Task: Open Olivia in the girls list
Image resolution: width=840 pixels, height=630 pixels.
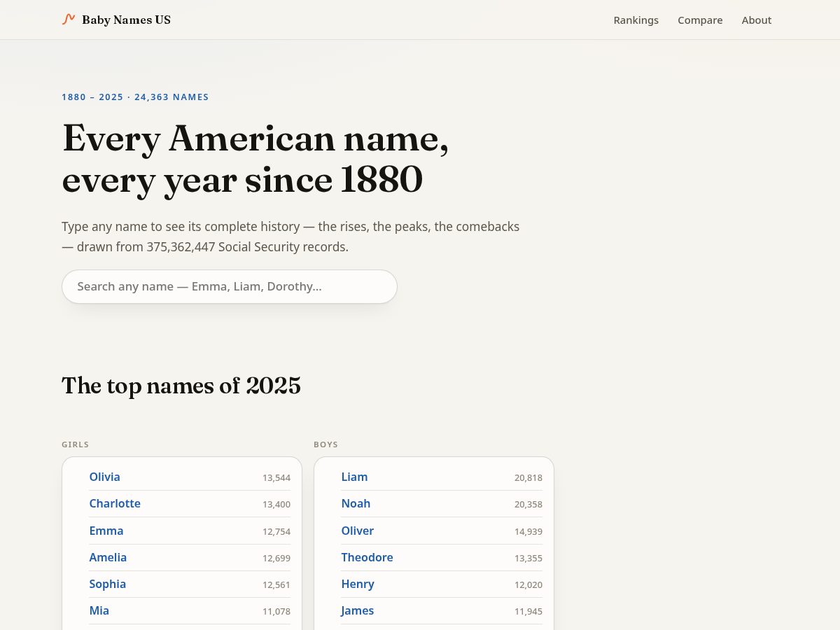Action: (105, 477)
